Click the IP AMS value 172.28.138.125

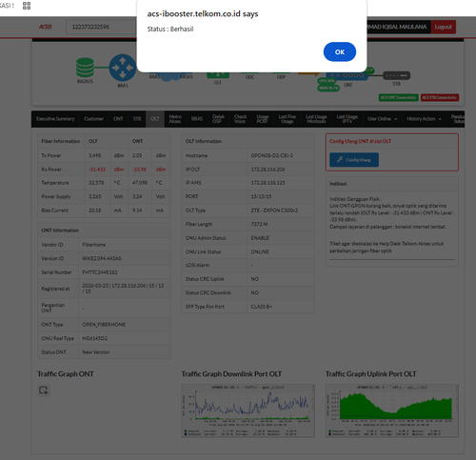click(x=268, y=183)
